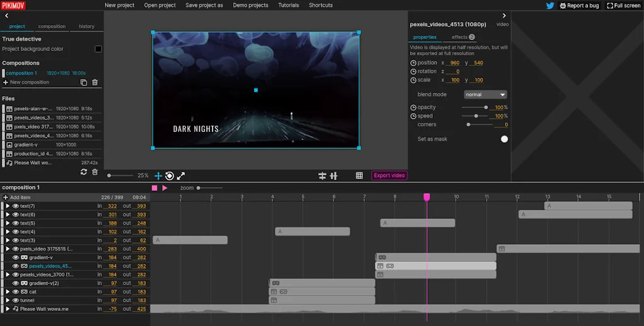Enable the Set as mask toggle
This screenshot has width=644, height=326.
click(x=504, y=139)
